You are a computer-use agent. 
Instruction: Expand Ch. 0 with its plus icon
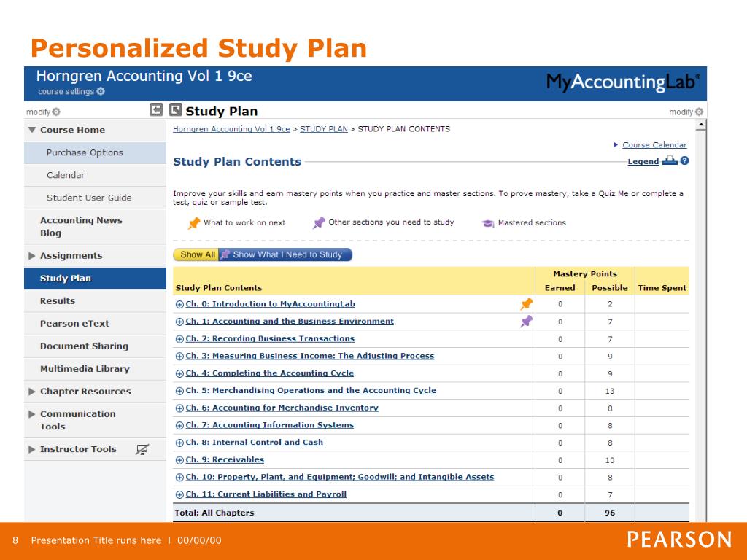[x=179, y=304]
